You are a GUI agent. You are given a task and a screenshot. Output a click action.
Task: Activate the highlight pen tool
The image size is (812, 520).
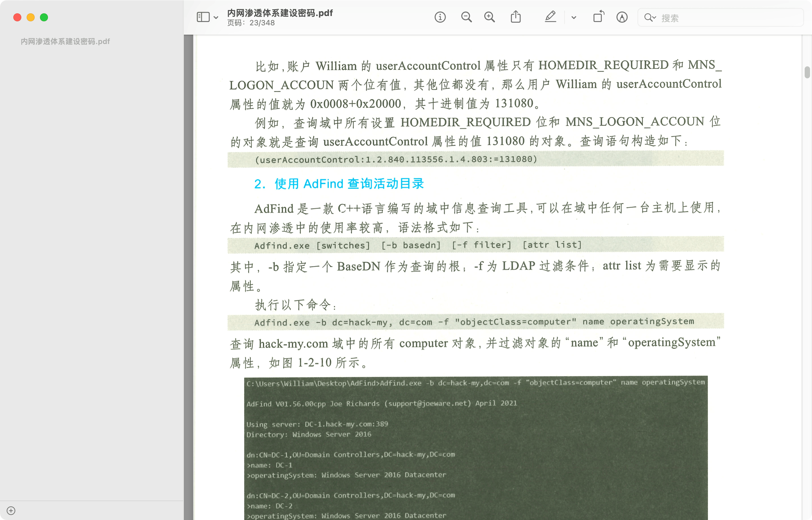tap(550, 17)
